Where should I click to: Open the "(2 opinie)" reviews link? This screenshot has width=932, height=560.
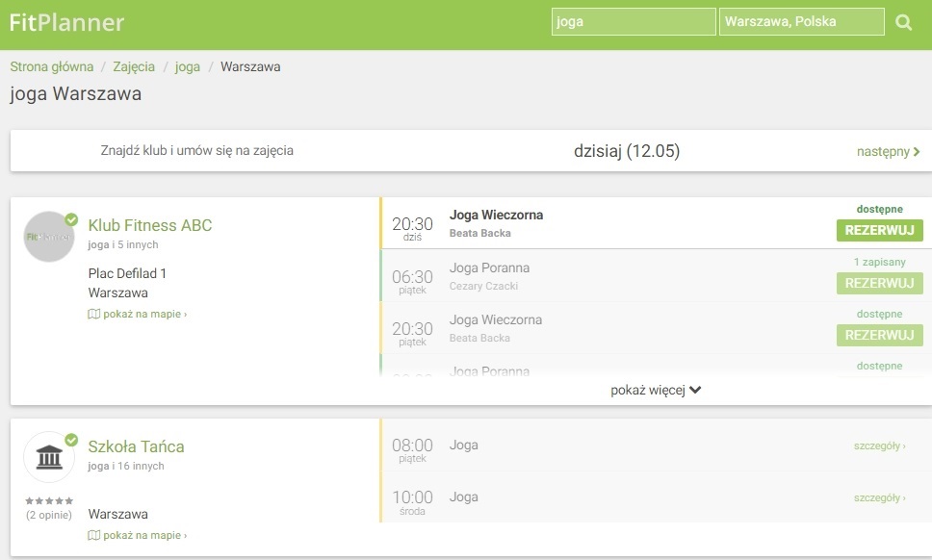(x=49, y=514)
